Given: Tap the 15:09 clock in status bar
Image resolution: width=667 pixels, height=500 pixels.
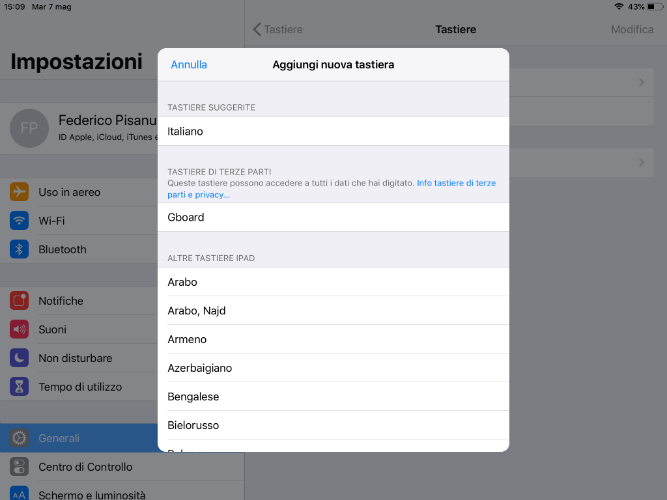Looking at the screenshot, I should tap(14, 7).
